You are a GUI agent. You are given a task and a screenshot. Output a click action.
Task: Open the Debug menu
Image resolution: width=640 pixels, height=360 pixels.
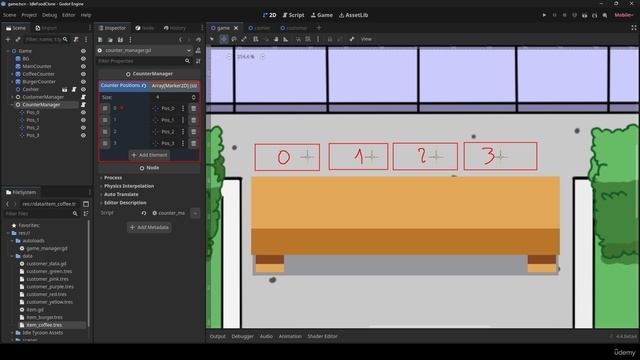(x=49, y=15)
